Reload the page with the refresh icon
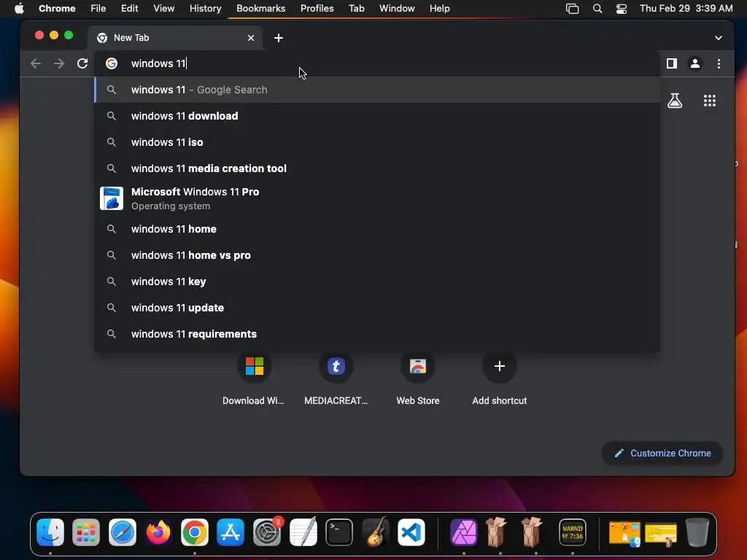This screenshot has width=747, height=560. tap(82, 64)
